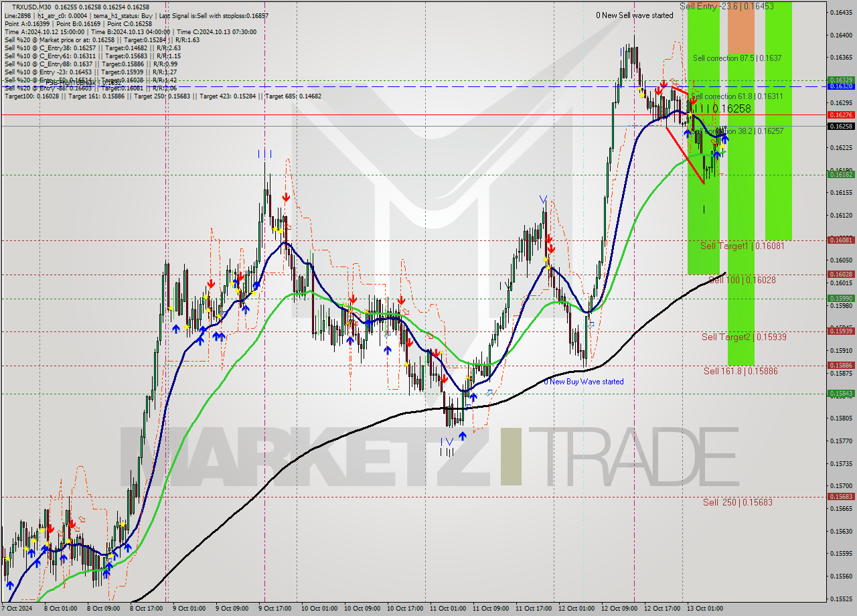Select the 'Sell Entry -23.6 | 0.16453' label
857x616 pixels.
coord(726,6)
